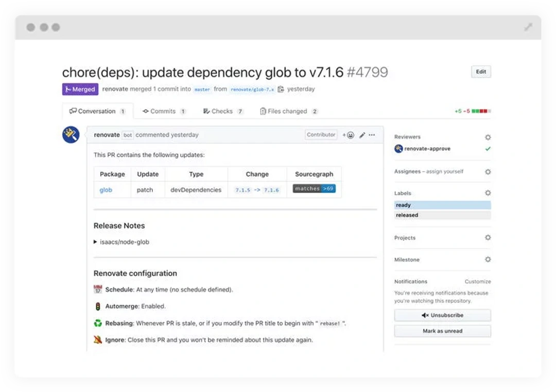The height and width of the screenshot is (392, 556).
Task: Click the Sourcegraph matches >69 badge
Action: (x=314, y=189)
